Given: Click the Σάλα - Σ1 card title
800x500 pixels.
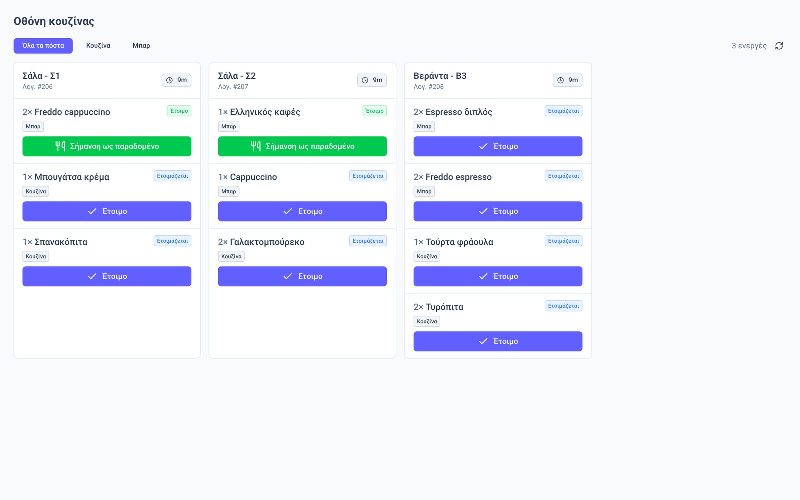Looking at the screenshot, I should pos(41,76).
